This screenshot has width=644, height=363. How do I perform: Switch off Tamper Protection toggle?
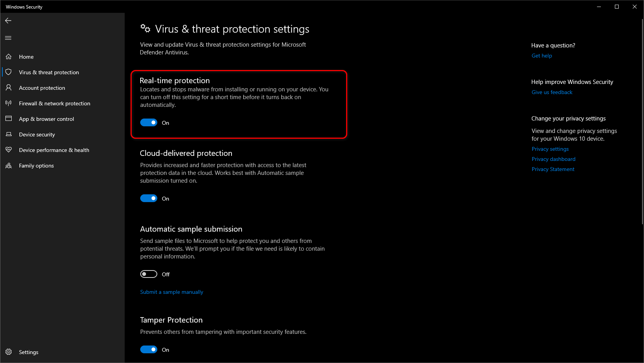pyautogui.click(x=149, y=350)
